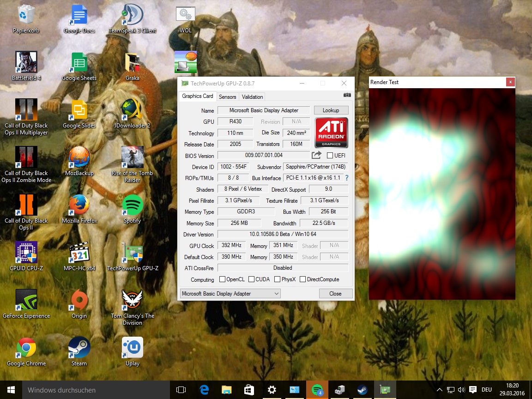
Task: Click the BIOS save/share arrow icon
Action: pos(316,155)
